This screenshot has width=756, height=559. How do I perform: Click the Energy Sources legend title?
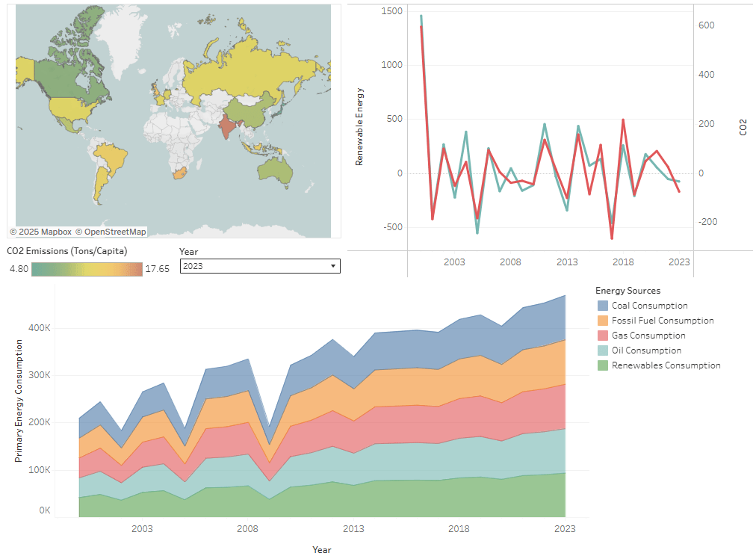point(628,291)
